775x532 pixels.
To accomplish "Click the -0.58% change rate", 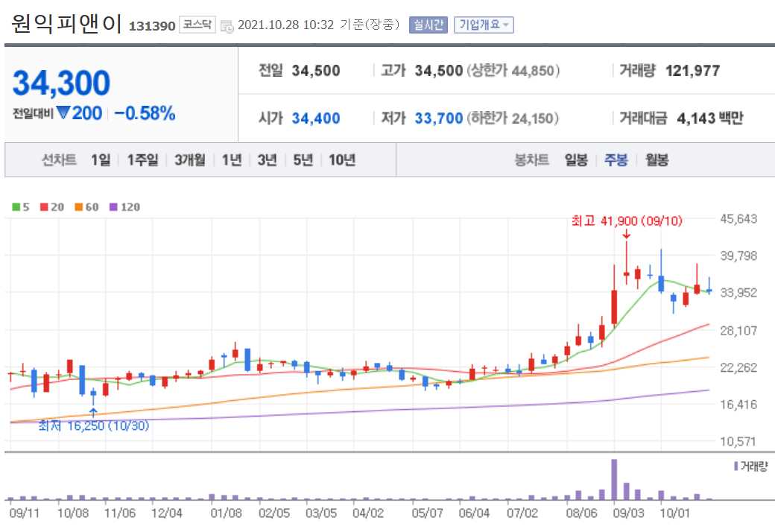I will pos(145,113).
